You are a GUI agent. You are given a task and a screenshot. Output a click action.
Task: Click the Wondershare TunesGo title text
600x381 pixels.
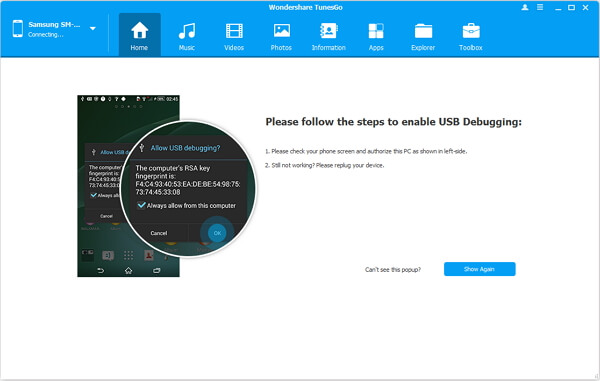[305, 7]
